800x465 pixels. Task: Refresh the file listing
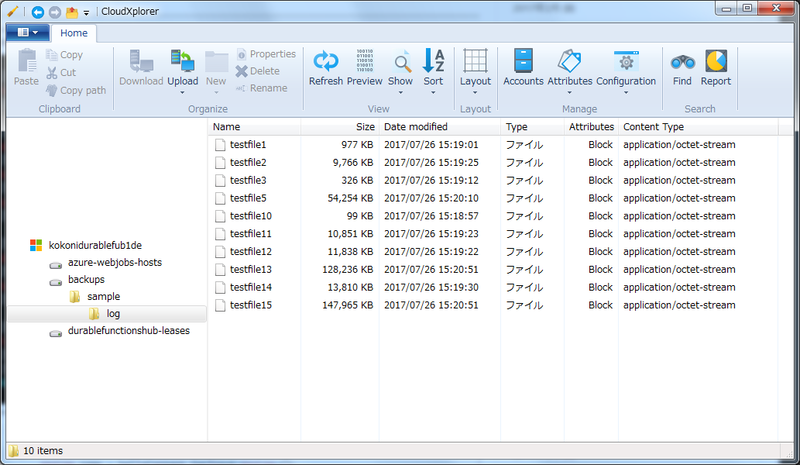pyautogui.click(x=326, y=67)
